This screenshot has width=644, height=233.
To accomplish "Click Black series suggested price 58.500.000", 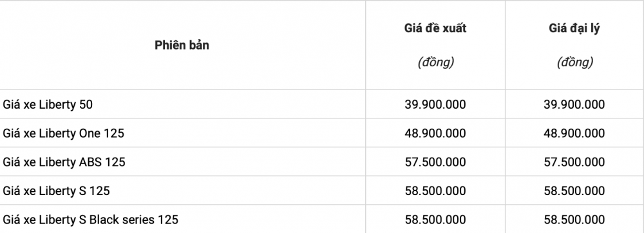I will coord(435,219).
